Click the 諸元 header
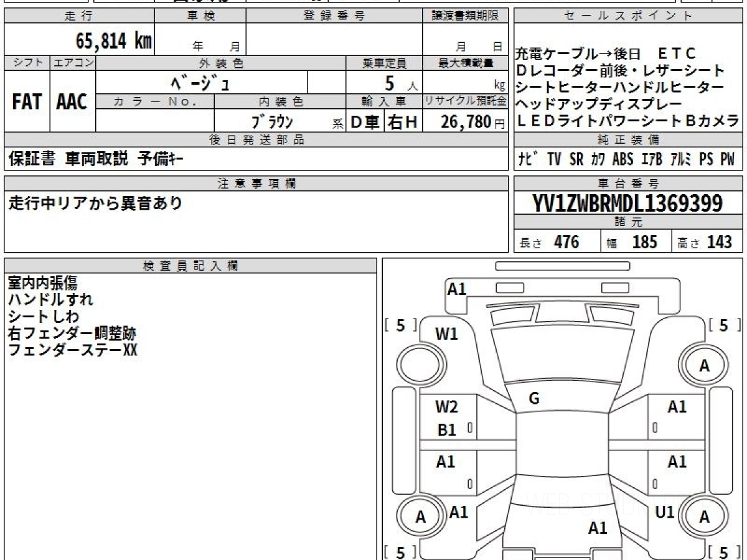Screen dimensions: 747x560 pyautogui.click(x=628, y=222)
